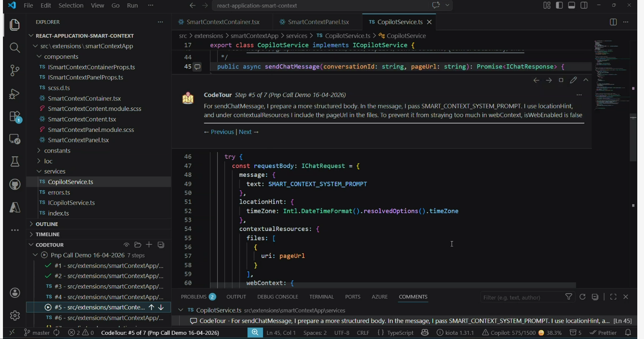Toggle the primary sidebar layout button
644x339 pixels.
point(559,5)
